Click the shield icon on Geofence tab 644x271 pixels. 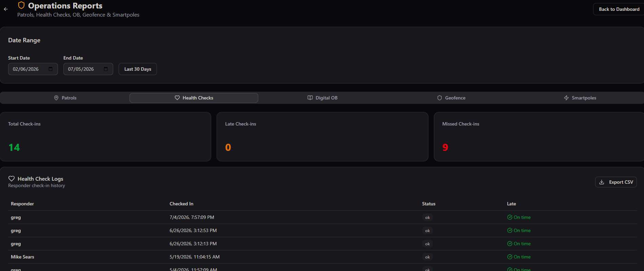click(x=440, y=98)
